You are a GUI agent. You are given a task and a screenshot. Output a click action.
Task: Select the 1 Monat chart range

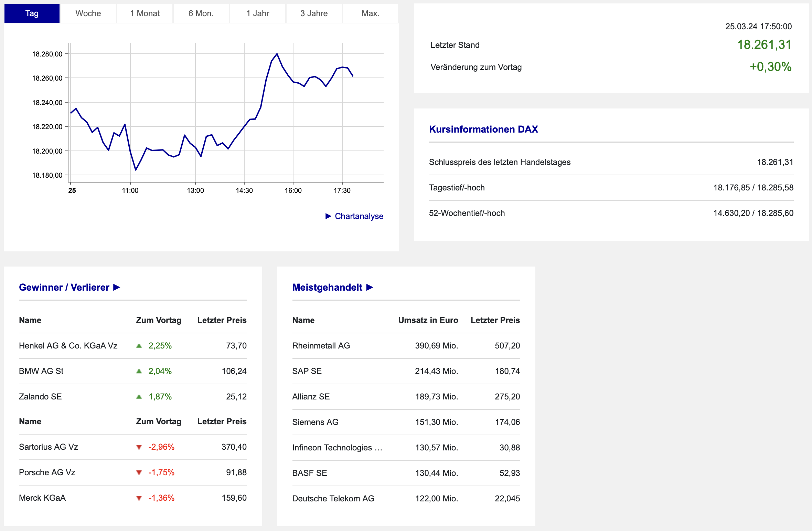pyautogui.click(x=145, y=13)
